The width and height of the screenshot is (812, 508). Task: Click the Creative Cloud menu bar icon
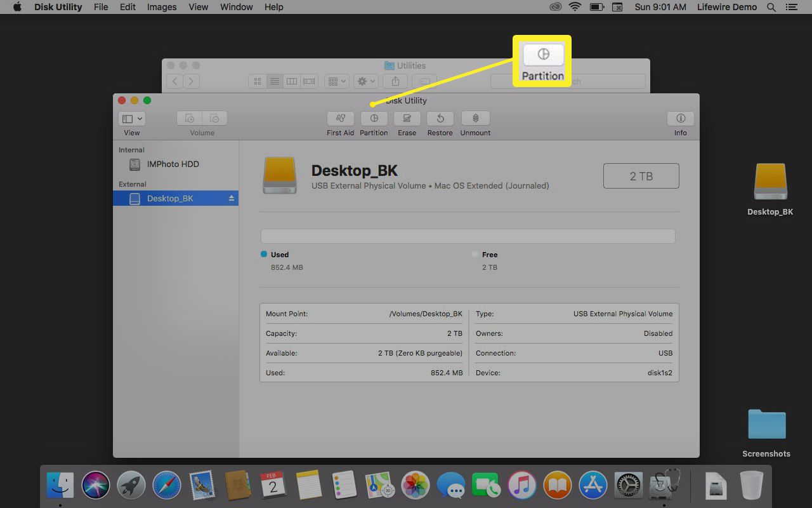coord(556,7)
